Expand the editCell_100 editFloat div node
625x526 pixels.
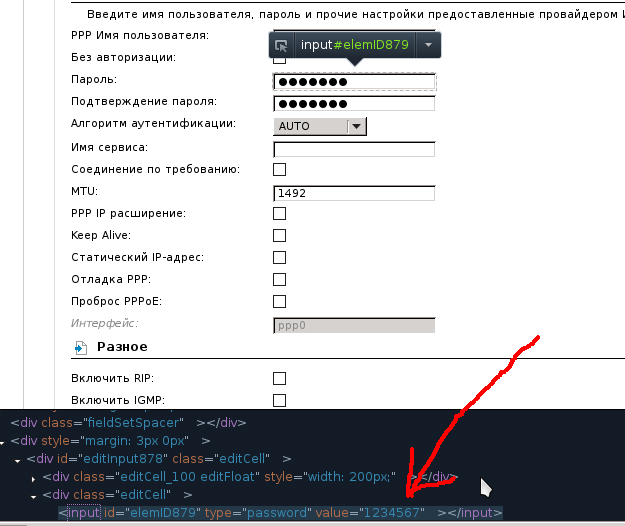33,479
